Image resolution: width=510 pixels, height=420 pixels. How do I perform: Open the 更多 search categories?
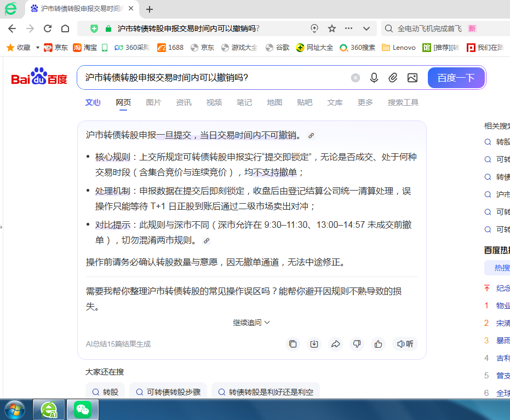point(365,102)
